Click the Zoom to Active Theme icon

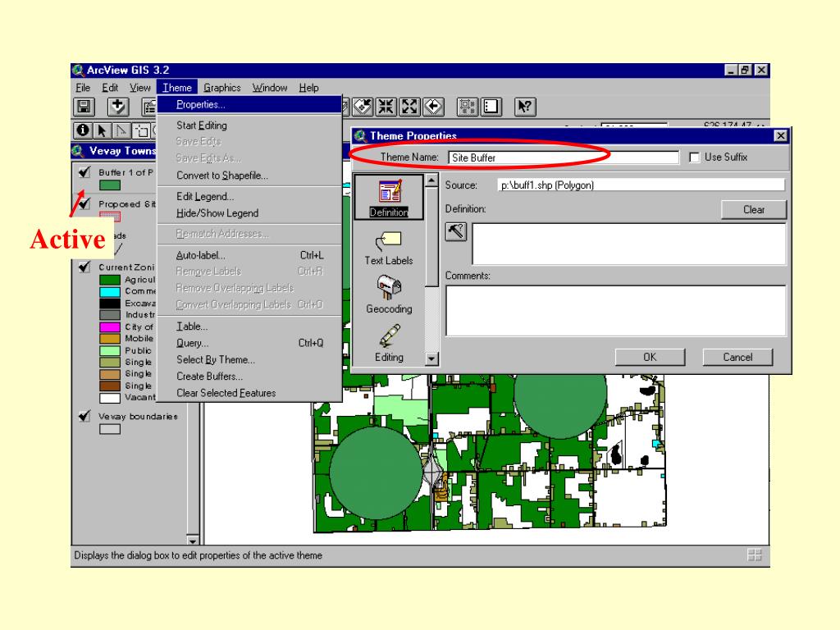point(363,107)
